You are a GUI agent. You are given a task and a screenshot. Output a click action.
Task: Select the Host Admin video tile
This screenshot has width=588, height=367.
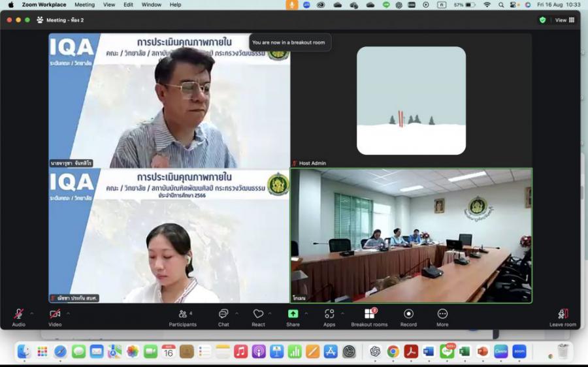[411, 101]
